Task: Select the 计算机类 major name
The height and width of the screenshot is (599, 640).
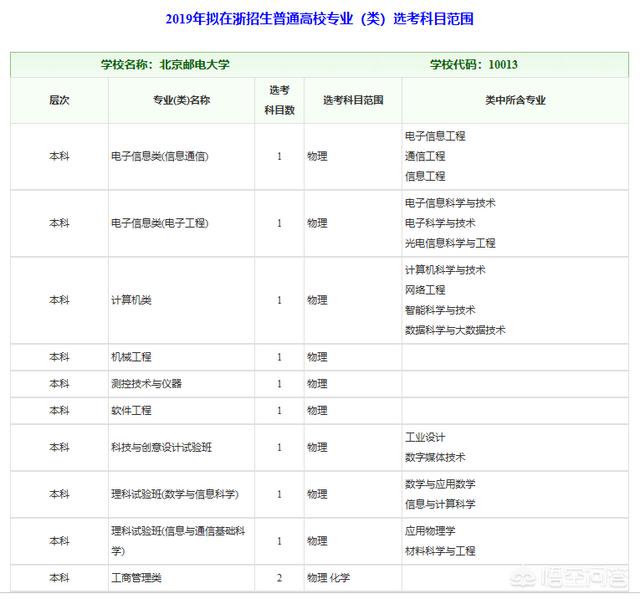Action: (x=131, y=300)
